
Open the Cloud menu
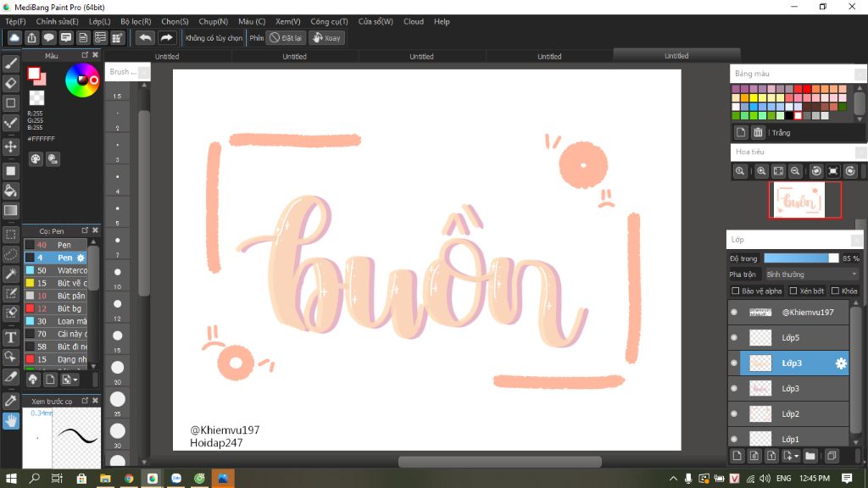414,21
